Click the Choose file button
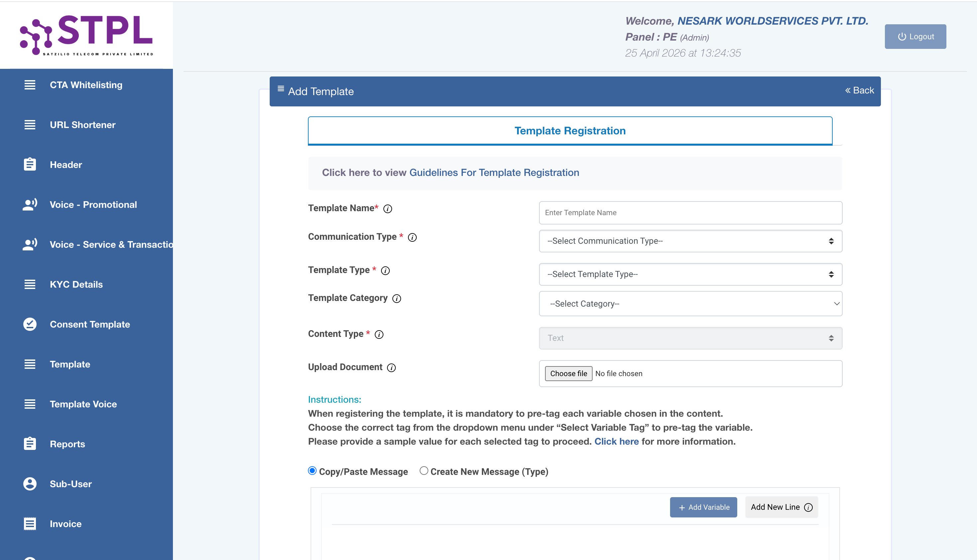The height and width of the screenshot is (560, 977). (x=568, y=373)
